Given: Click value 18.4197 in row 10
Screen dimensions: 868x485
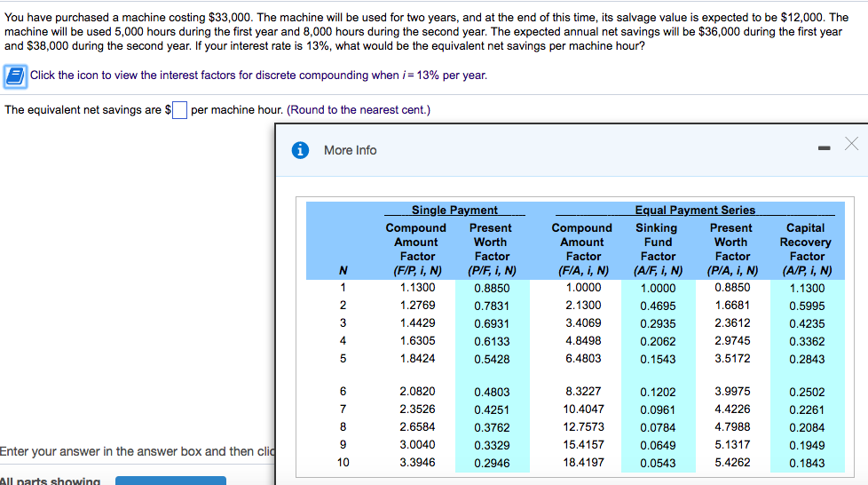Looking at the screenshot, I should [x=583, y=462].
